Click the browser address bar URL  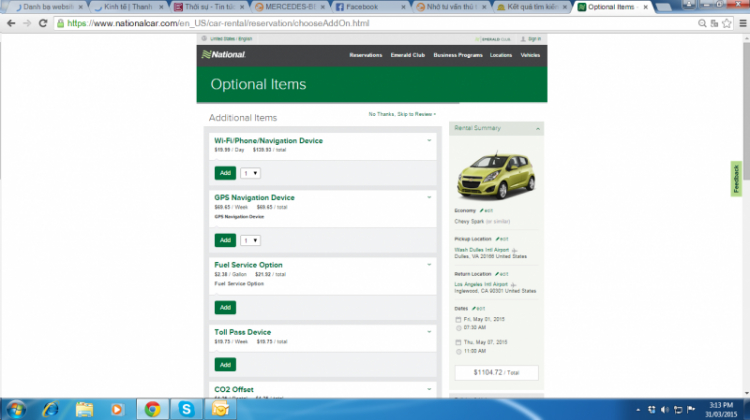click(218, 23)
